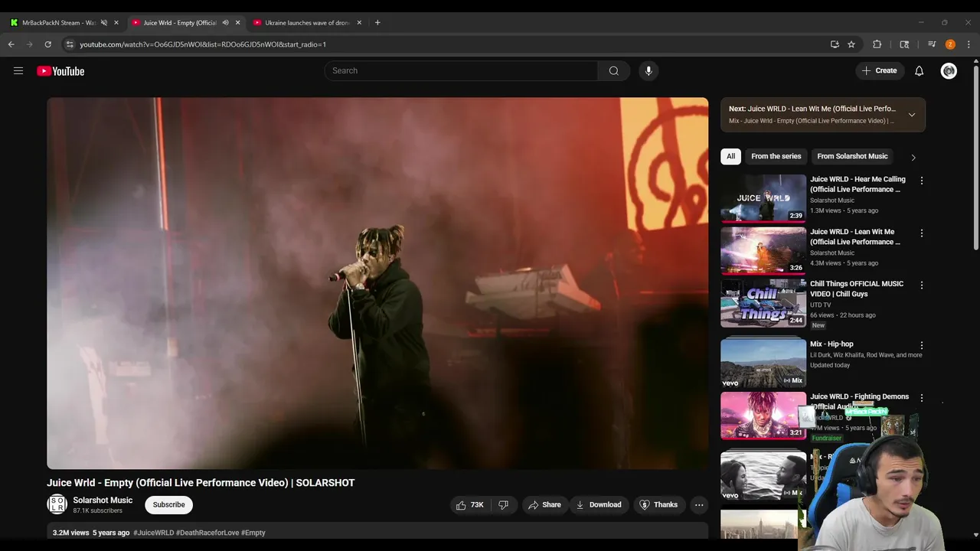Reload the page in browser toolbar

point(47,44)
